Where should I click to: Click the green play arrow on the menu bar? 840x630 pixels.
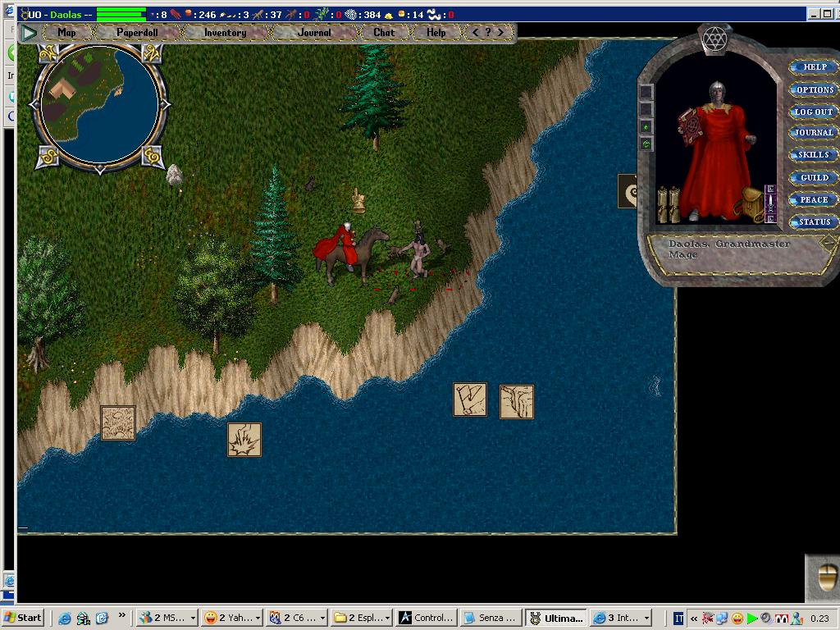click(29, 33)
